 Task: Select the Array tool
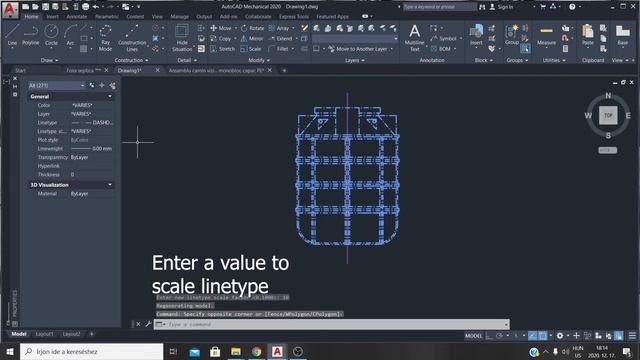pyautogui.click(x=279, y=28)
